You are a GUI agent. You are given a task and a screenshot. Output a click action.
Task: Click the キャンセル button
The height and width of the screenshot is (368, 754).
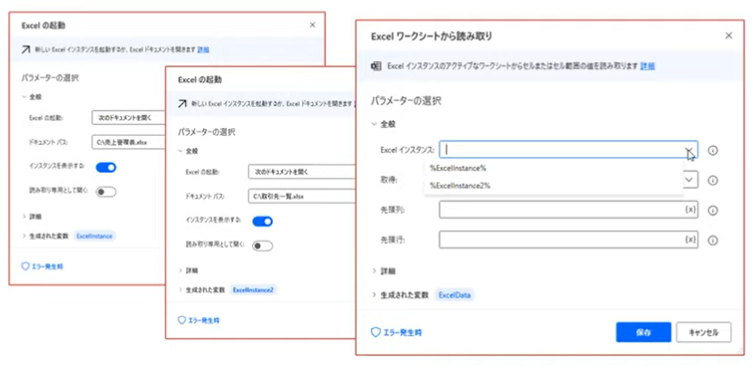(704, 332)
